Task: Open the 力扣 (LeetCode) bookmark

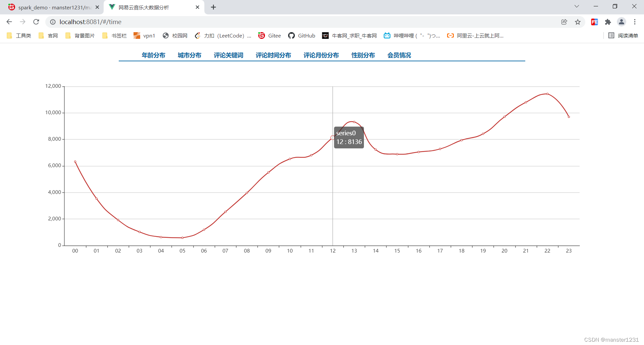Action: [223, 36]
